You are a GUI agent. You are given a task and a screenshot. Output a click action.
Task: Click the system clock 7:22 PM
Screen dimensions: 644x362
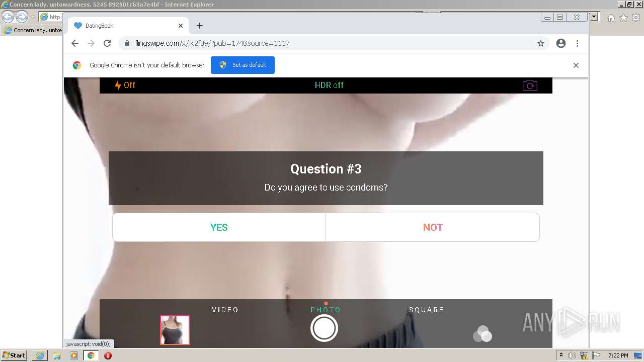(618, 355)
